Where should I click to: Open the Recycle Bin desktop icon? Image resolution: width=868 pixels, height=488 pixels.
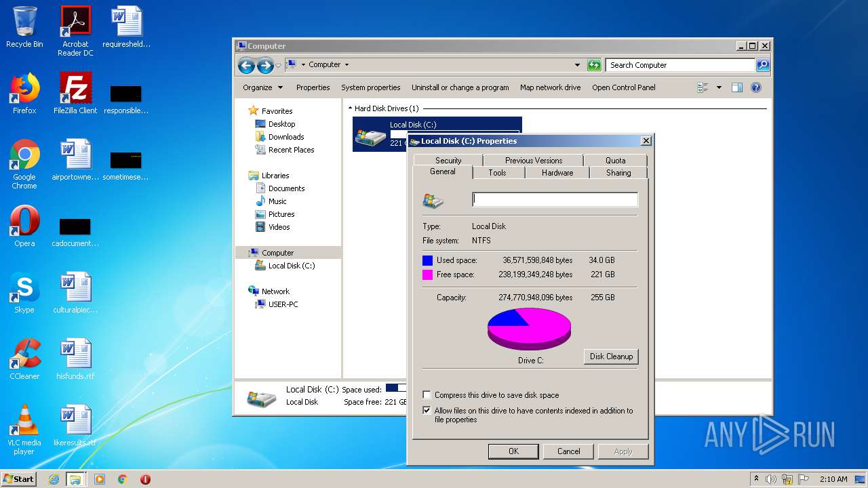tap(24, 27)
